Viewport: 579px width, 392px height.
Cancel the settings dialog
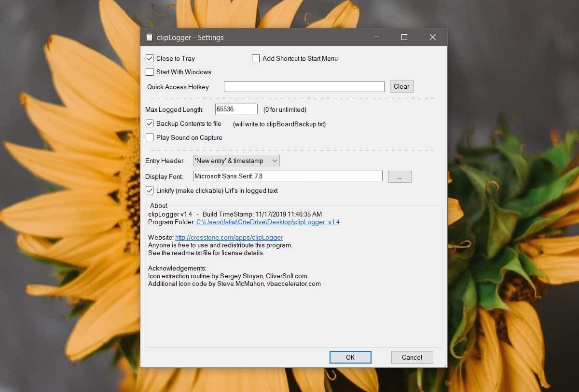pyautogui.click(x=412, y=357)
